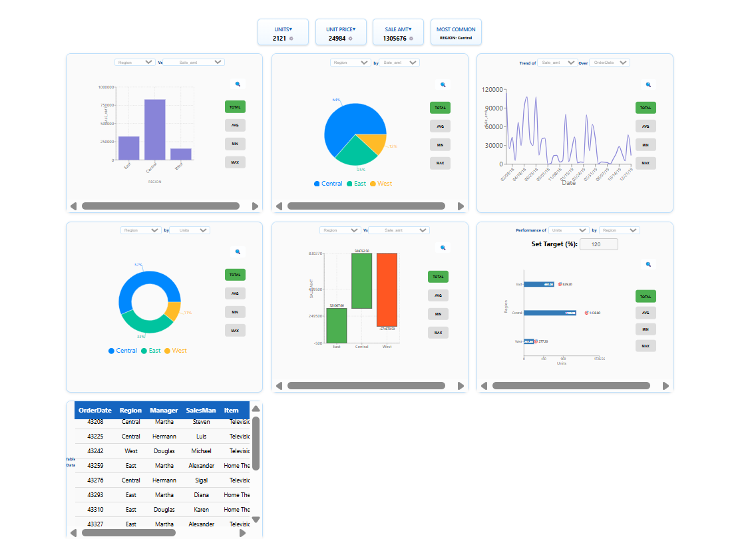Expand the OrderDate dropdown in trend chart

click(609, 63)
